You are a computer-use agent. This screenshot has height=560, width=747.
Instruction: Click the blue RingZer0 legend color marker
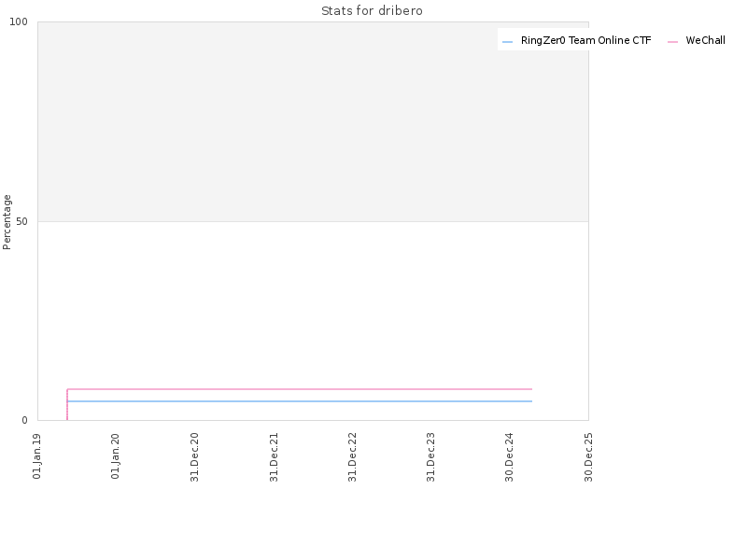click(x=507, y=42)
